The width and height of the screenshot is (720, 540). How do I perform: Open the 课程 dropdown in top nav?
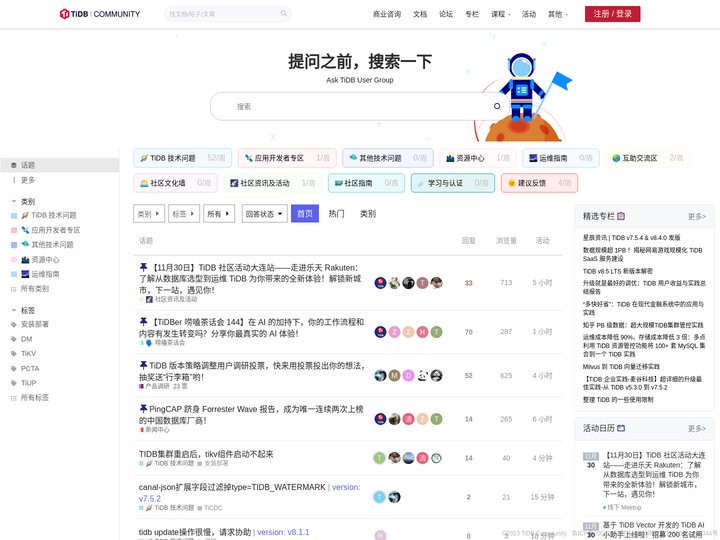pos(501,14)
